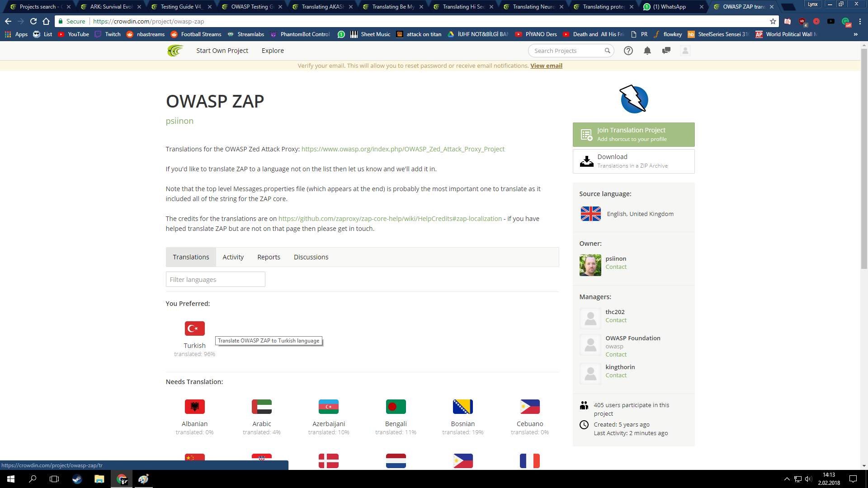Select the Danish flag icon
868x488 pixels.
(329, 461)
